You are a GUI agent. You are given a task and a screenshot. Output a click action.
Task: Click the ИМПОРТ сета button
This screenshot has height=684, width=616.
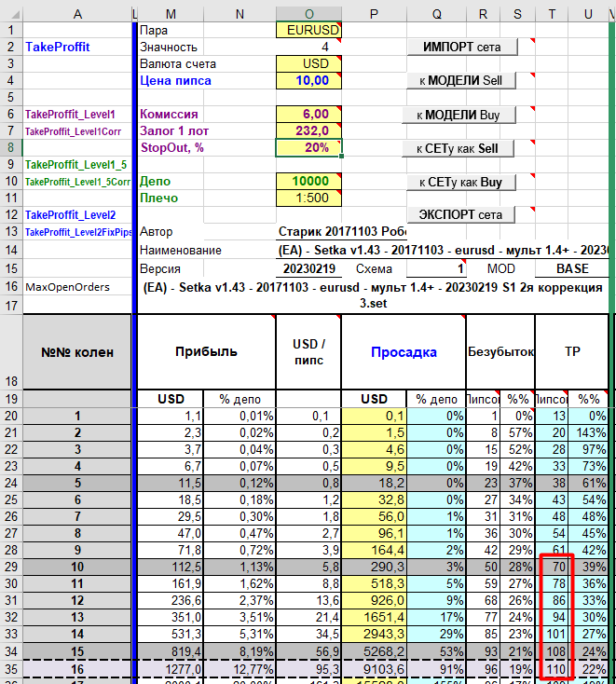point(462,47)
